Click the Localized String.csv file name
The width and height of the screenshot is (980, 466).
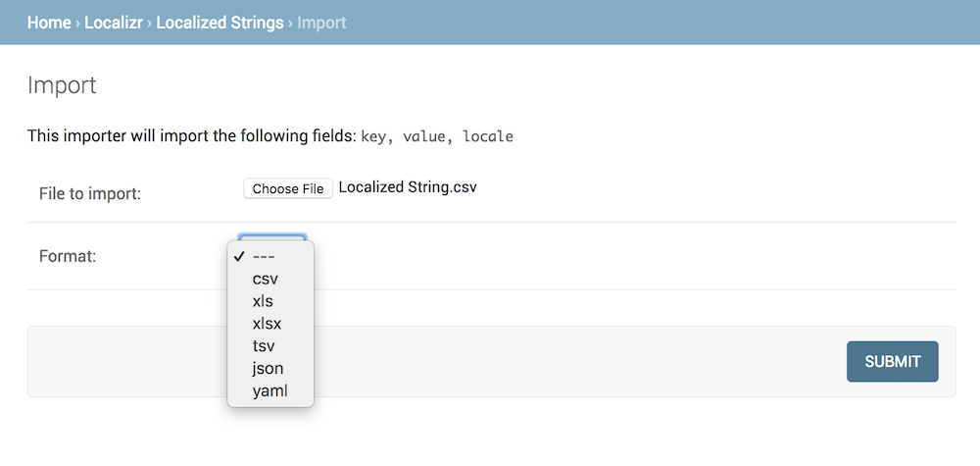click(x=407, y=186)
